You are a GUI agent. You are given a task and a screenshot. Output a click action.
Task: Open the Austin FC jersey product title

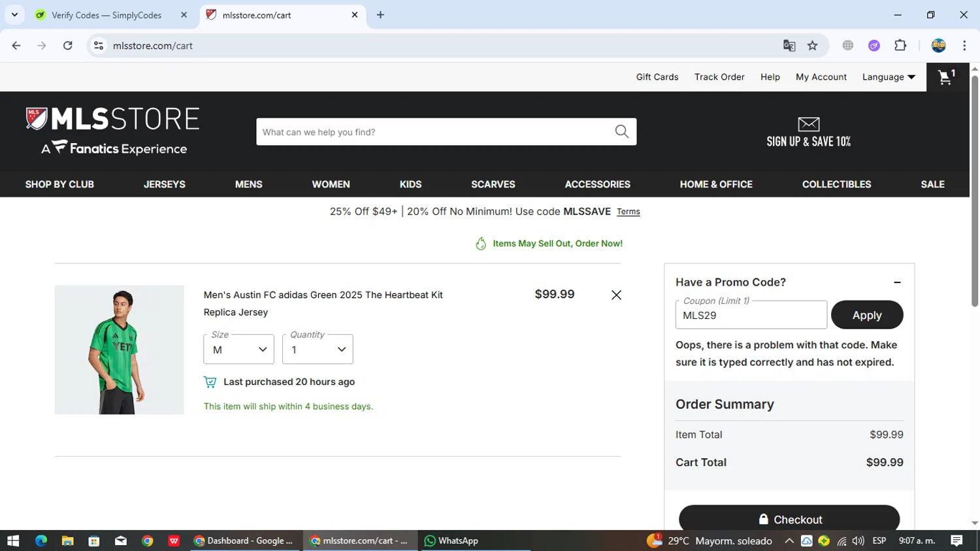click(323, 303)
